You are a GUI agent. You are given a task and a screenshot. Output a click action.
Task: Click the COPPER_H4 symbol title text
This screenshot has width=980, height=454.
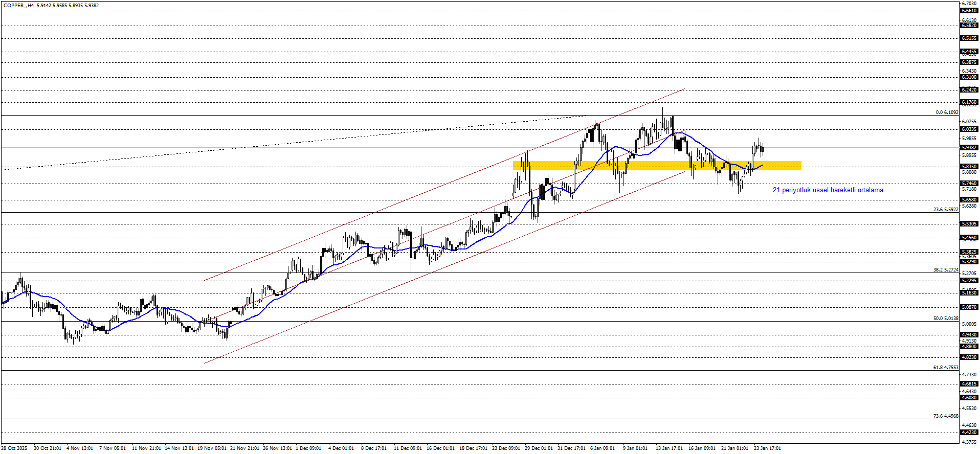pyautogui.click(x=18, y=6)
